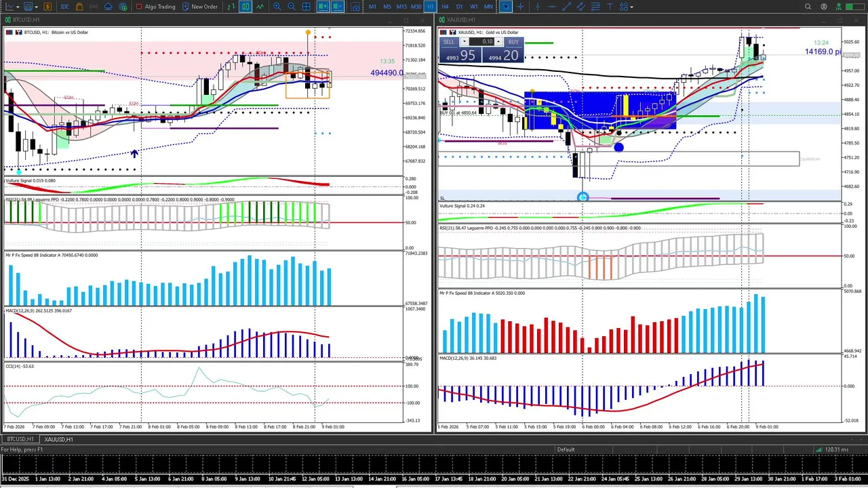Click the VPS globe icon
Screen dimensions: 868x488
pos(123,7)
